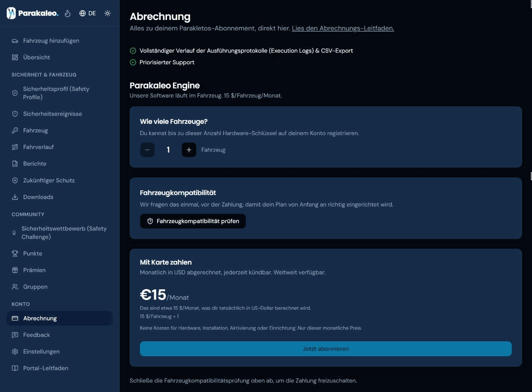Click the flame icon beside the logo
The height and width of the screenshot is (392, 532).
coord(68,13)
